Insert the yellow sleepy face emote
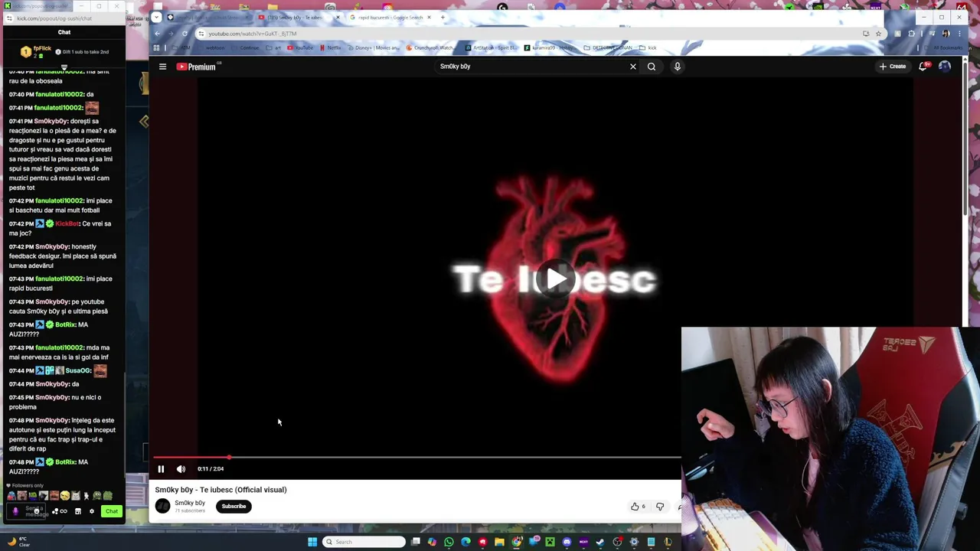 pos(64,496)
